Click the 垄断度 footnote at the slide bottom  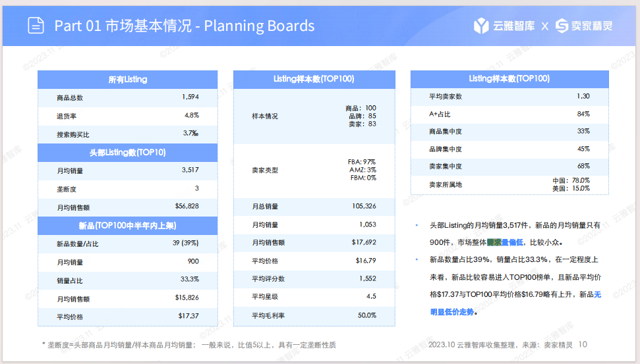tap(189, 345)
